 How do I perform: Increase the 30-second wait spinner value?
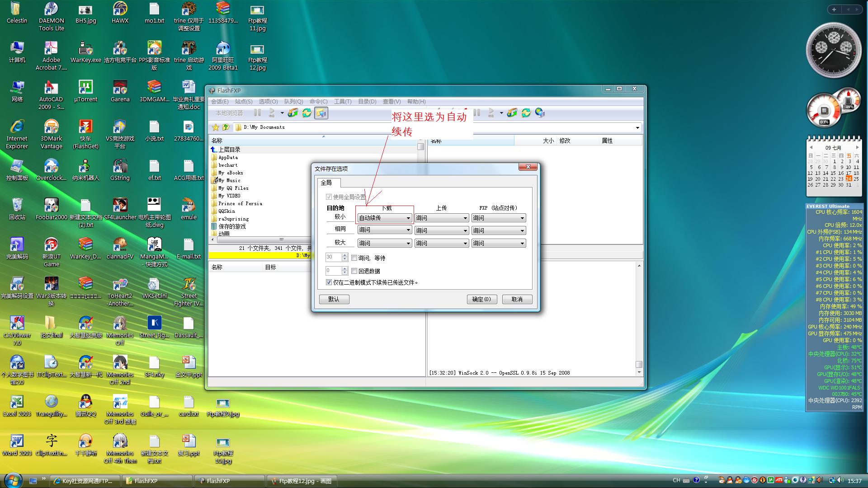click(x=344, y=255)
